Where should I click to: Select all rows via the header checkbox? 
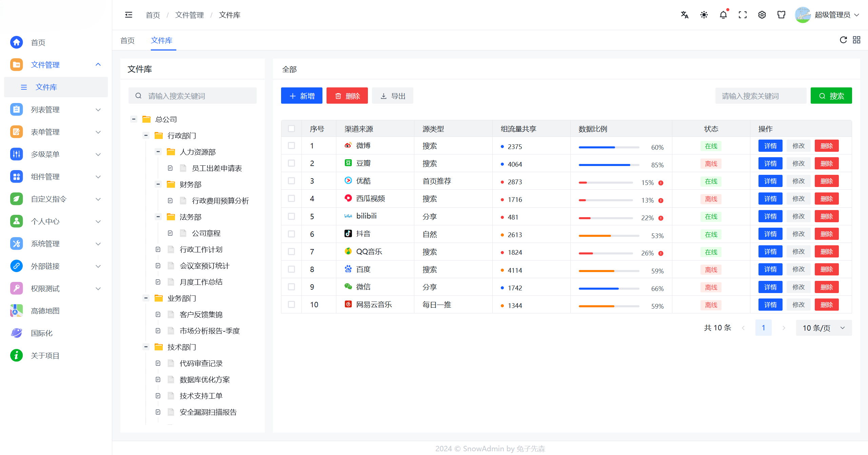coord(291,129)
